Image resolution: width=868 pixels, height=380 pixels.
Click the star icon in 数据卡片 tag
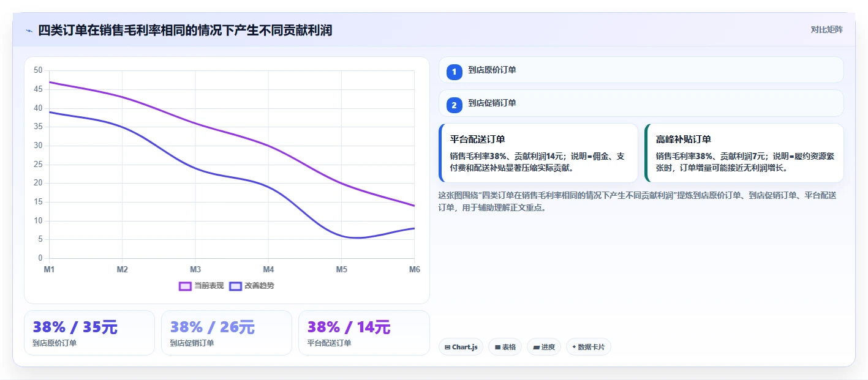point(574,347)
